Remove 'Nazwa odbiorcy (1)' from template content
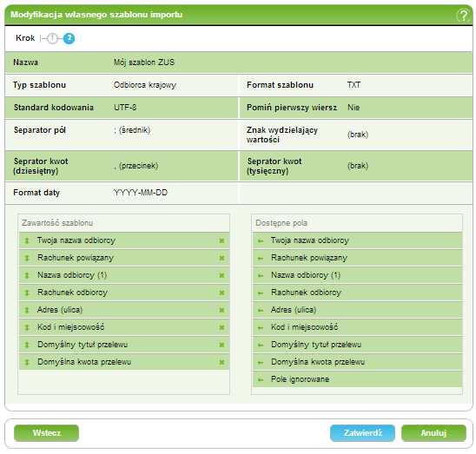 (x=221, y=275)
